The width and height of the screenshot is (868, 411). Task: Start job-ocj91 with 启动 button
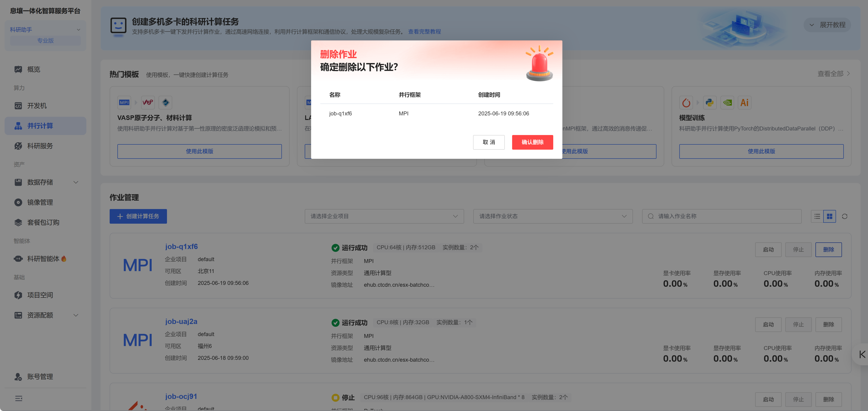point(768,399)
